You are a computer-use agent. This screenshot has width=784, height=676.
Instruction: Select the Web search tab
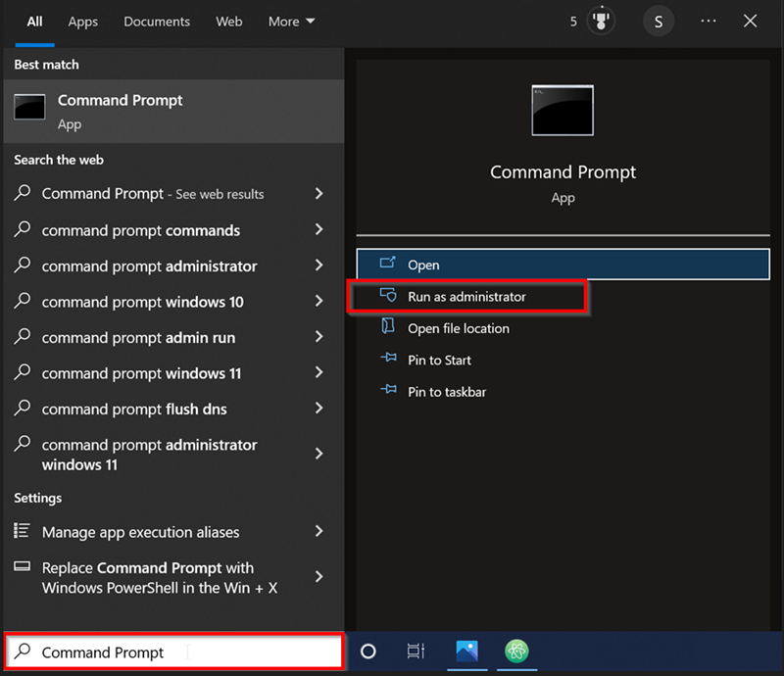point(228,22)
